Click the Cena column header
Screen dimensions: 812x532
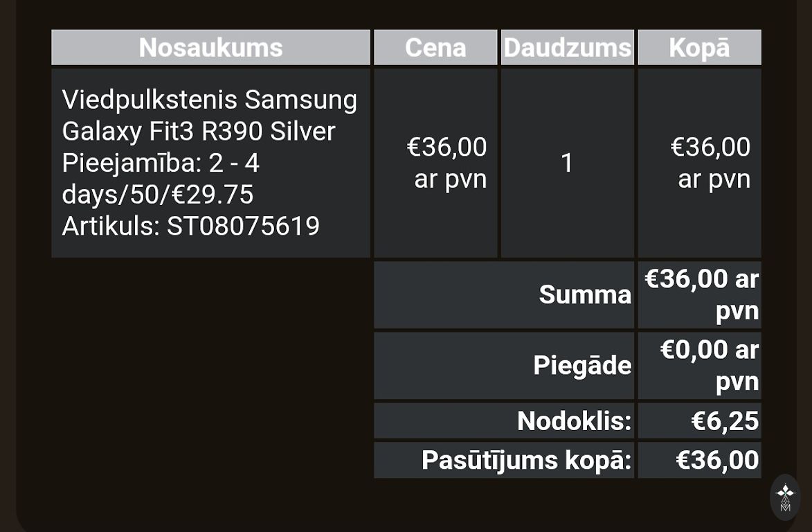(x=435, y=47)
